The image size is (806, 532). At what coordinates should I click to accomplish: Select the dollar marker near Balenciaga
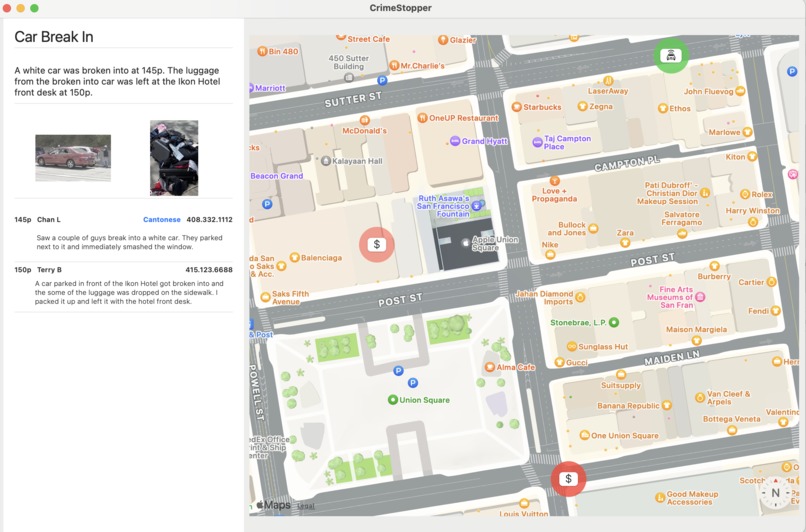(x=376, y=245)
